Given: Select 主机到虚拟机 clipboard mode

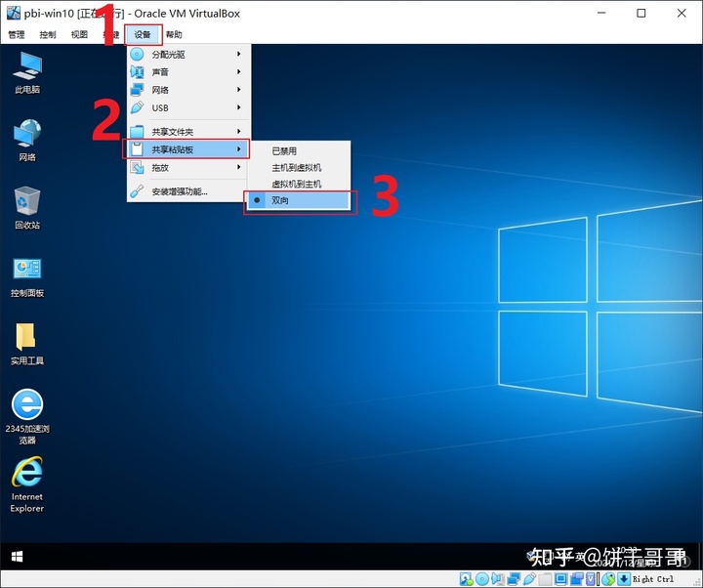Looking at the screenshot, I should pos(299,167).
